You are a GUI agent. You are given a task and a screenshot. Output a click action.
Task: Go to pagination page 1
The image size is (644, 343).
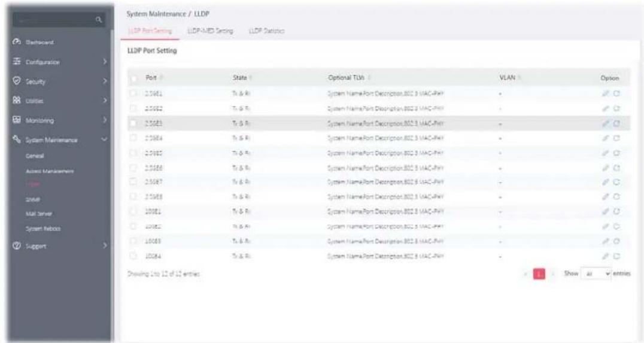pos(539,274)
